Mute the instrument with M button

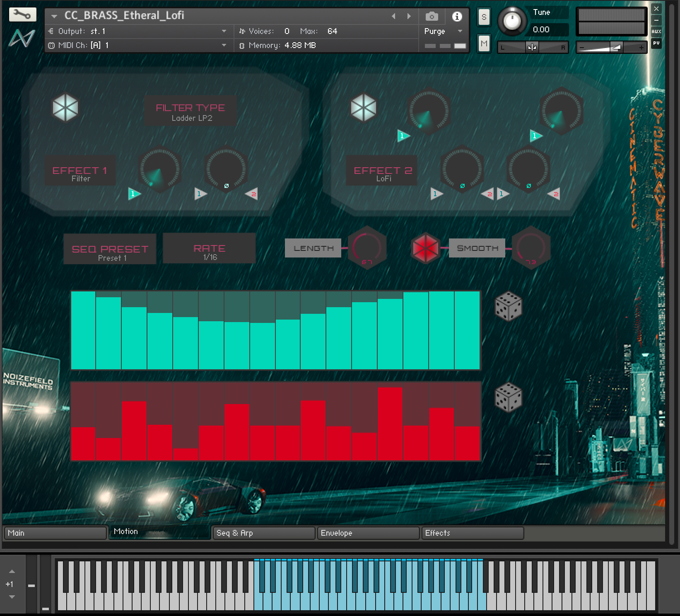[484, 43]
